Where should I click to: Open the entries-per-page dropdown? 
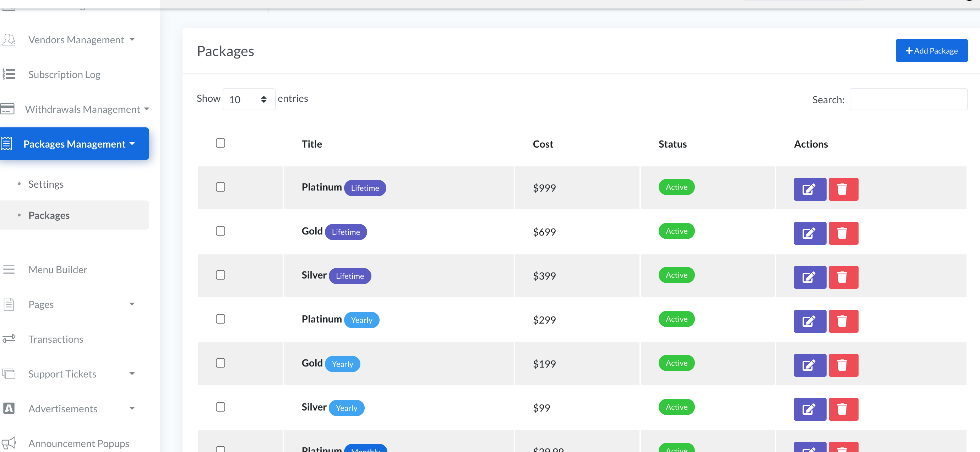pos(249,100)
